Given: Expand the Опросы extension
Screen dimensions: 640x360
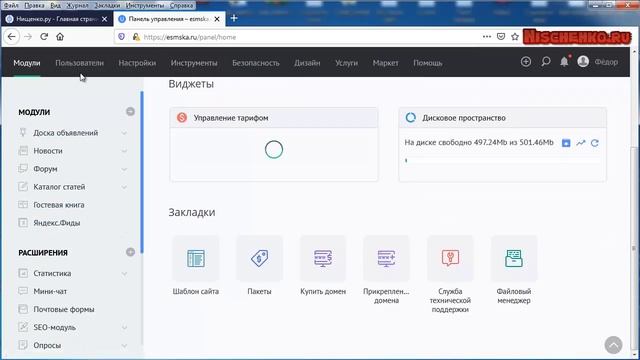Looking at the screenshot, I should (124, 345).
